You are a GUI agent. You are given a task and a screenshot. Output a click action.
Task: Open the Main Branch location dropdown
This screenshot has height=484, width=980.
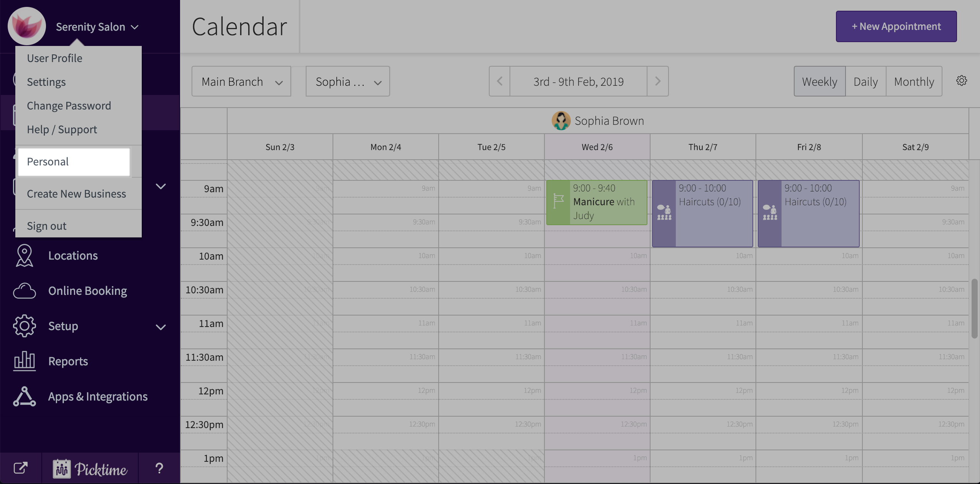point(241,82)
